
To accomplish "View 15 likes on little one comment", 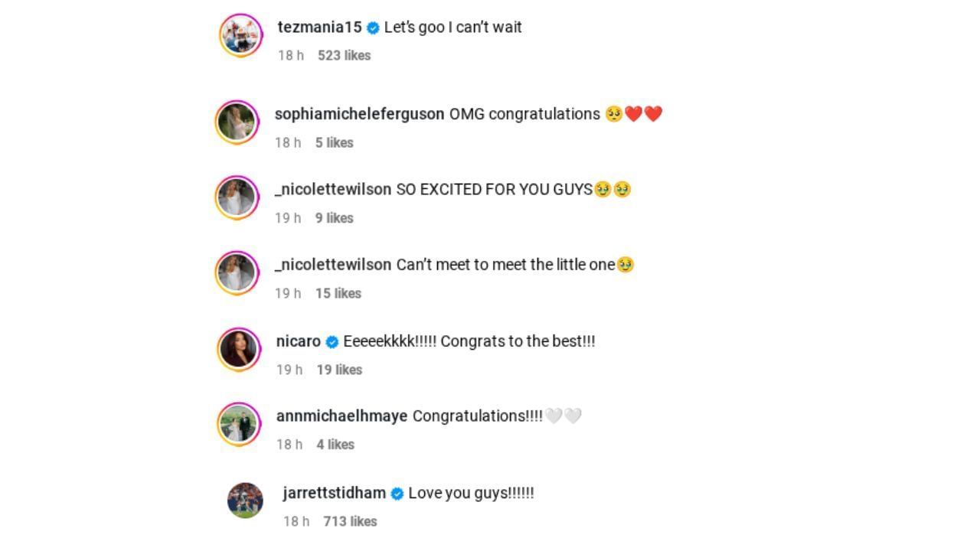I will 338,294.
